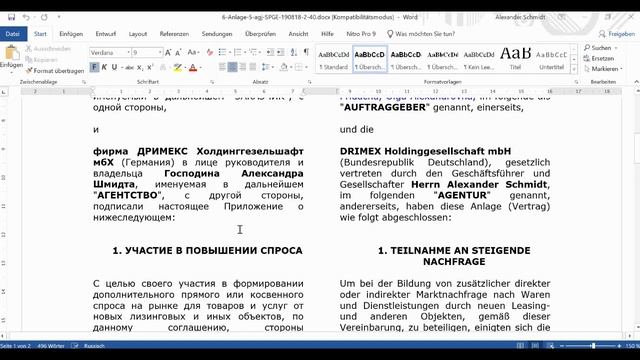640x360 pixels.
Task: Click Ersetzen replace button
Action: (x=599, y=58)
